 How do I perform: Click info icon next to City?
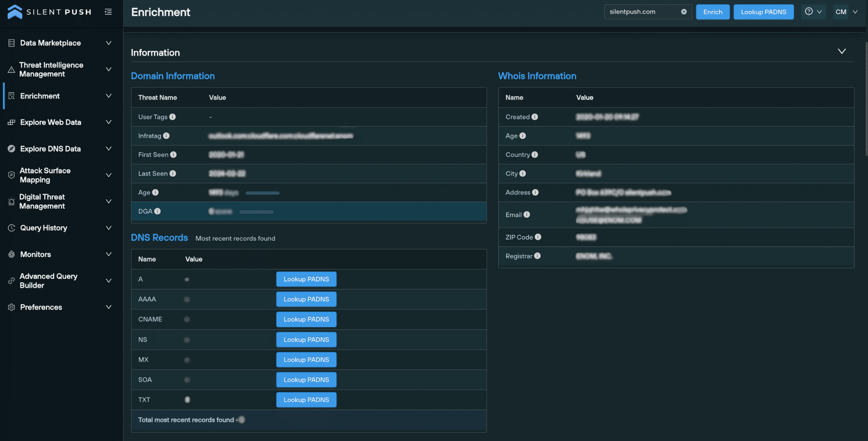523,174
